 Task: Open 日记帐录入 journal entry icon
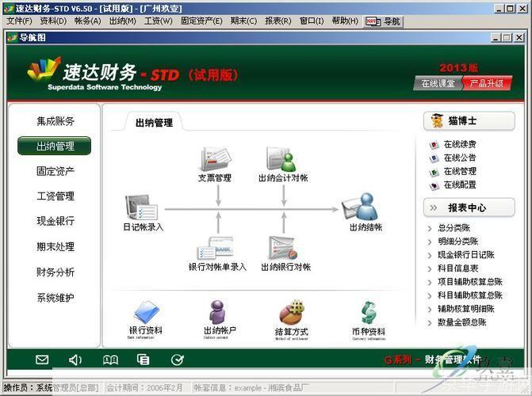pos(143,208)
